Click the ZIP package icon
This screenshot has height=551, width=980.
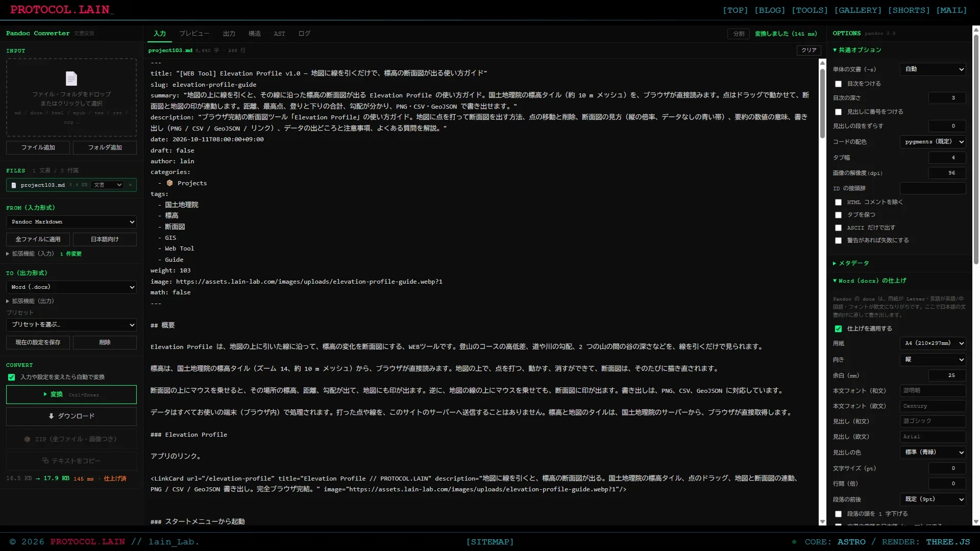[28, 439]
